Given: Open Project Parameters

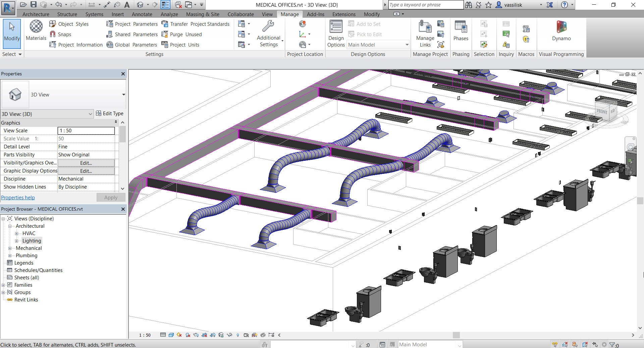Looking at the screenshot, I should pyautogui.click(x=132, y=24).
